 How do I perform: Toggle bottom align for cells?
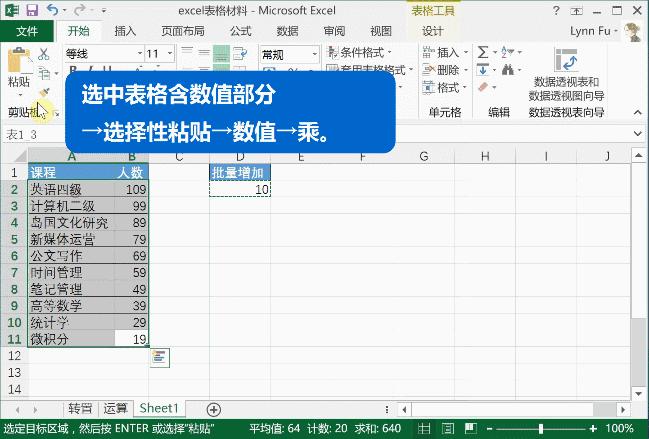[x=221, y=53]
